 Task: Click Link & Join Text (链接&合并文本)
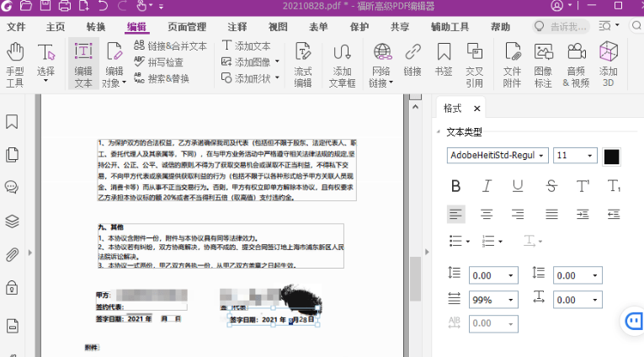point(170,46)
